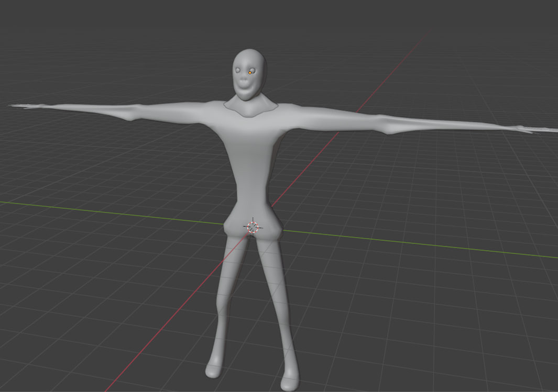The image size is (558, 392).
Task: Click the 3D cursor at the character's hips
Action: [253, 227]
